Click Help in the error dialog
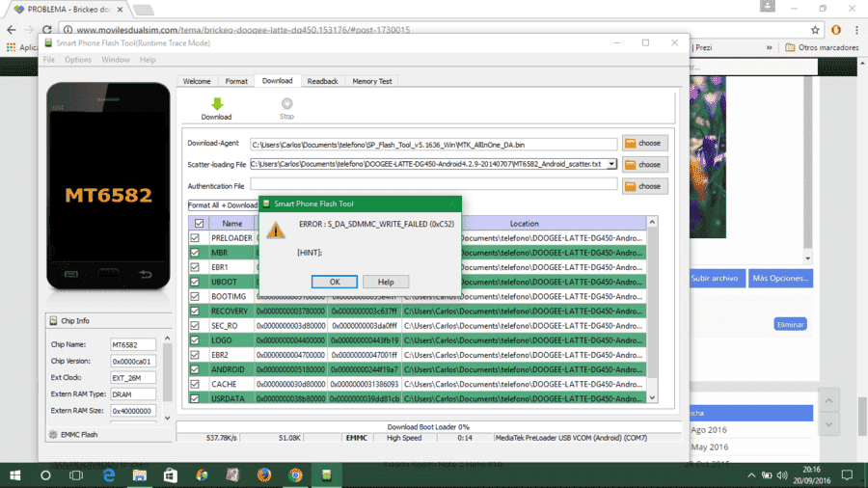This screenshot has width=868, height=488. point(386,283)
